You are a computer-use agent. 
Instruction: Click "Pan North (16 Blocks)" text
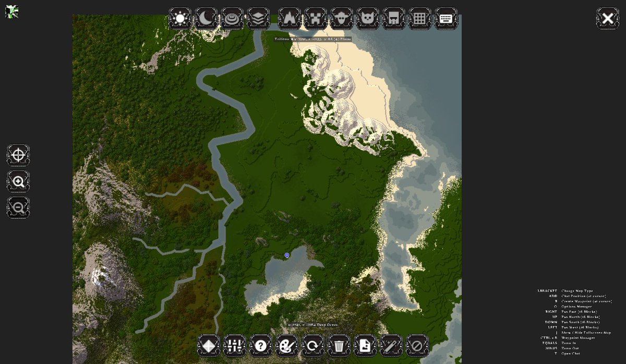coord(580,317)
